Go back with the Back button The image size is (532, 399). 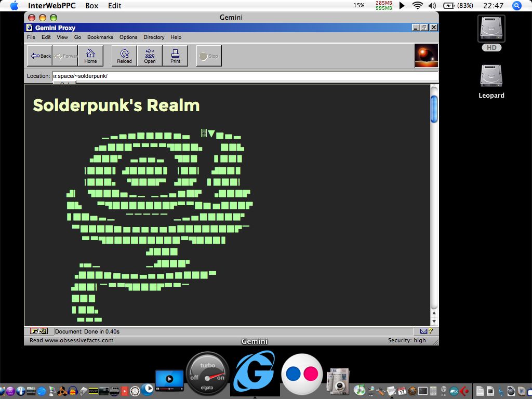click(x=39, y=56)
